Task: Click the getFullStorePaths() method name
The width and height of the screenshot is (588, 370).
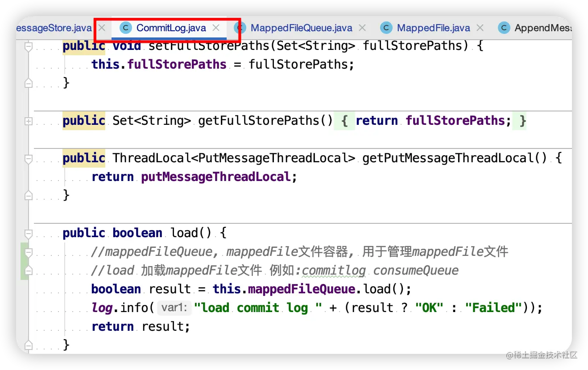Action: tap(265, 120)
